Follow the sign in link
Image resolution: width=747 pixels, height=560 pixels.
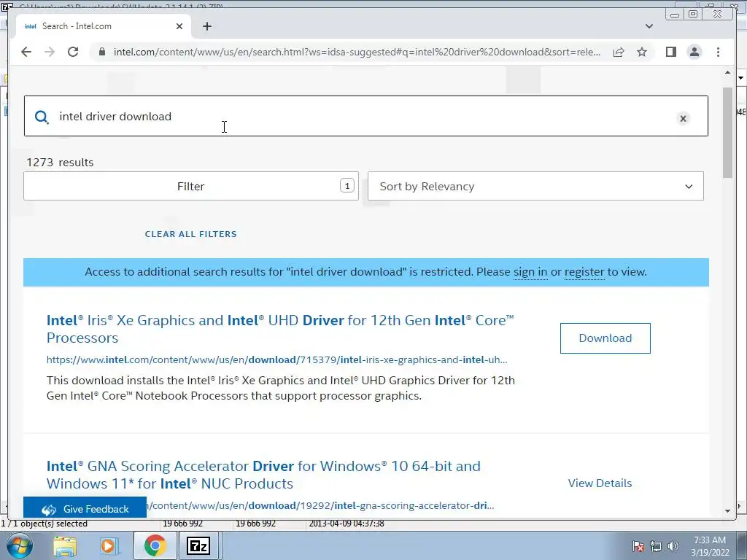click(530, 272)
